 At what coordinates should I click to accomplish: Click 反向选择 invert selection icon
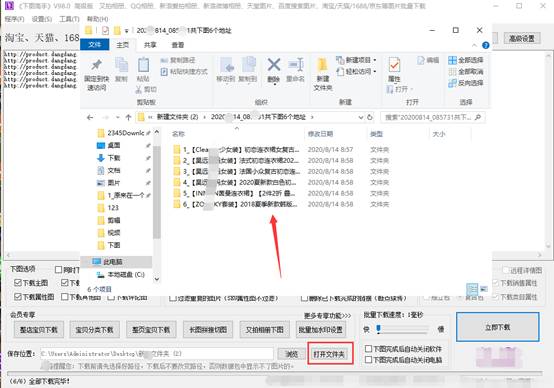[x=452, y=83]
